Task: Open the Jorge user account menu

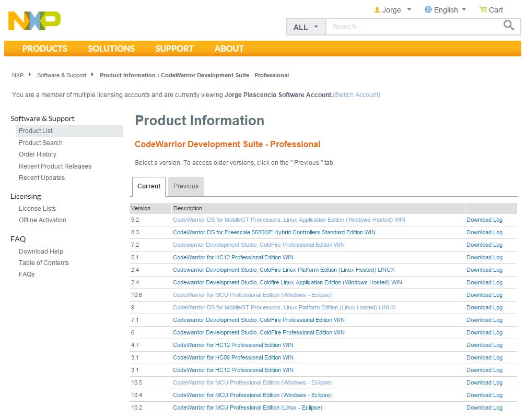Action: point(392,10)
